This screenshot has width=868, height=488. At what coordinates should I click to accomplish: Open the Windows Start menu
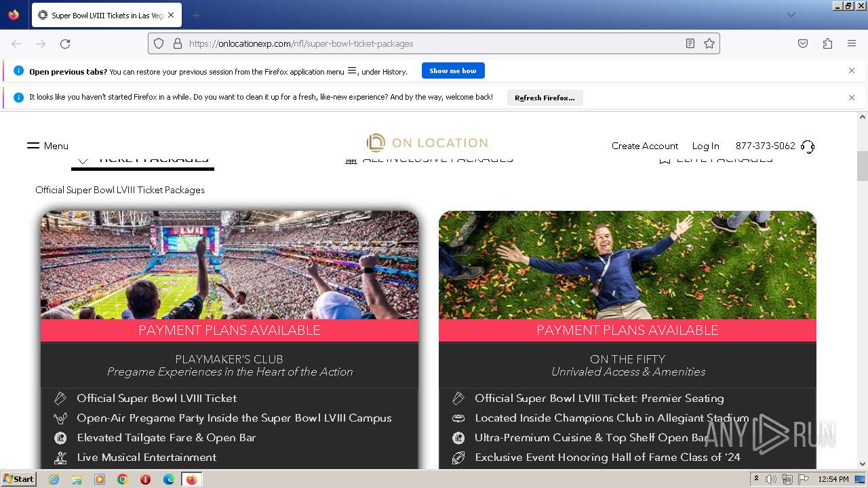18,479
